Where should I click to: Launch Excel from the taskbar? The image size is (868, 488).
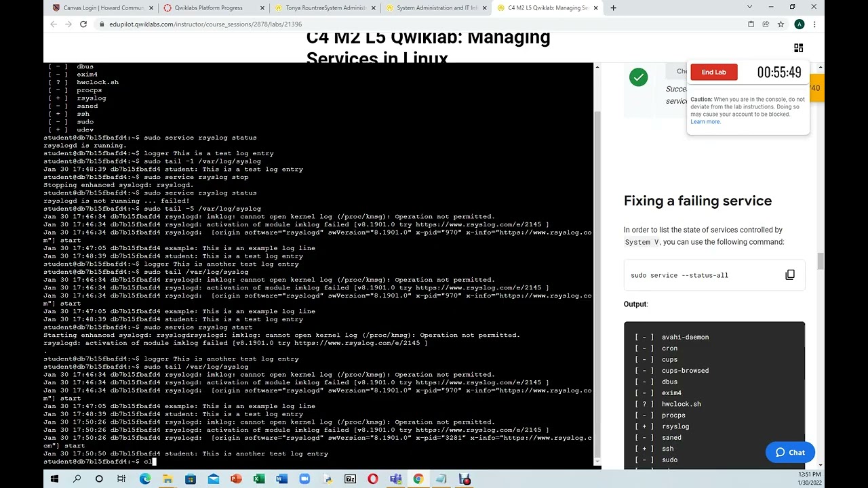pyautogui.click(x=259, y=479)
